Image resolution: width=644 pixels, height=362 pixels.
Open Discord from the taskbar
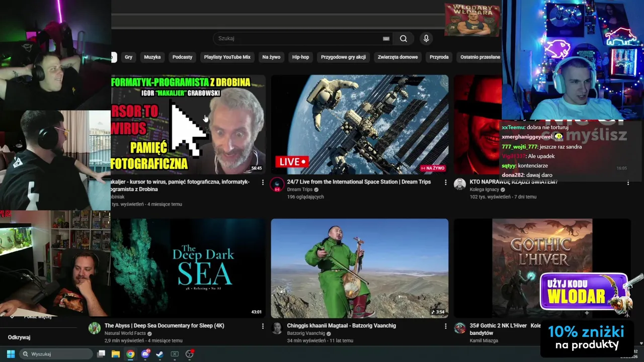pyautogui.click(x=145, y=354)
